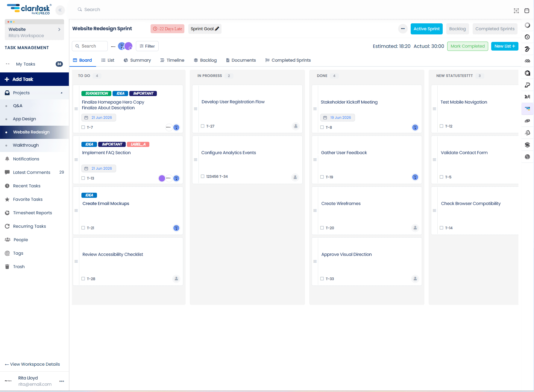Check the T-27 task checkbox
This screenshot has height=392, width=534.
click(x=203, y=126)
